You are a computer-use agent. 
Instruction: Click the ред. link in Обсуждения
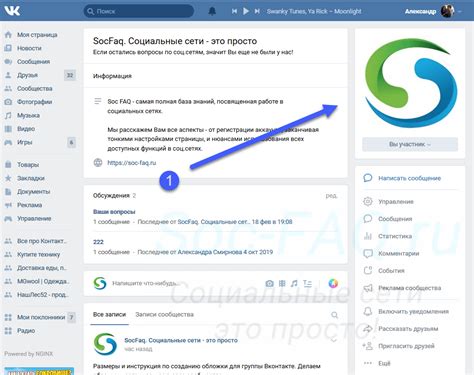pyautogui.click(x=331, y=196)
